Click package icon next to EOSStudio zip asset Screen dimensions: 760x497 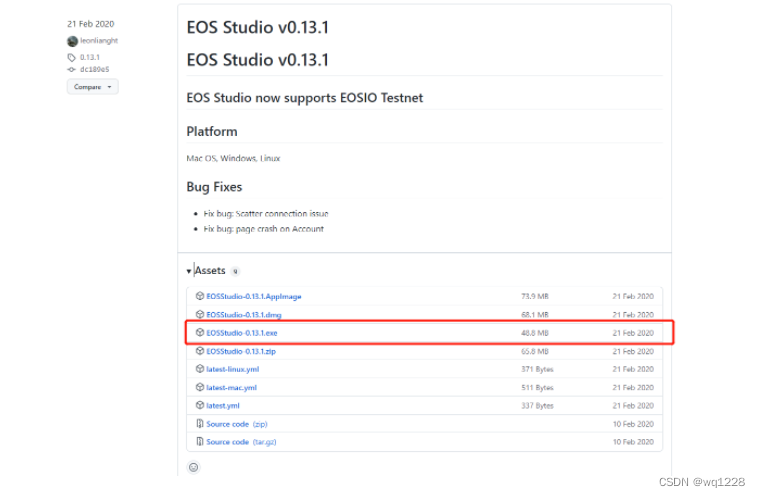(200, 351)
